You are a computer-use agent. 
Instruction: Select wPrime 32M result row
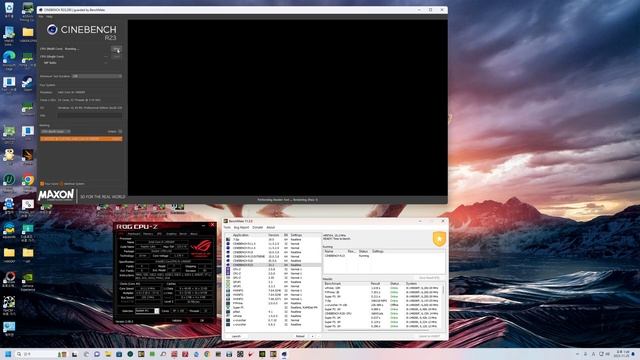[x=383, y=288]
